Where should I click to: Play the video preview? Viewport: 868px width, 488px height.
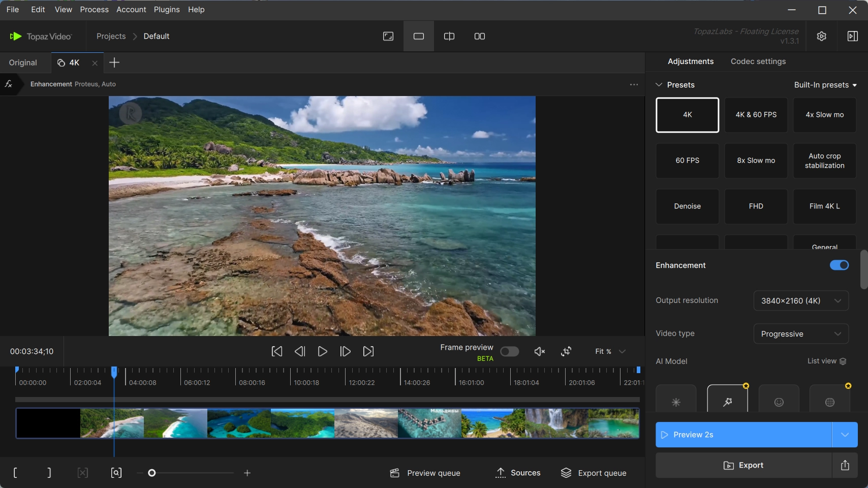pyautogui.click(x=322, y=351)
